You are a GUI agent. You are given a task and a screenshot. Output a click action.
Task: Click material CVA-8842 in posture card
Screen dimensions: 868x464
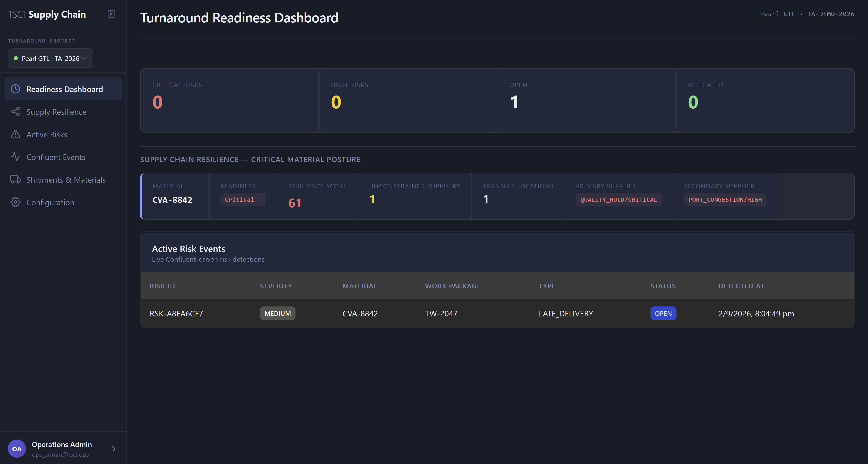(x=172, y=200)
